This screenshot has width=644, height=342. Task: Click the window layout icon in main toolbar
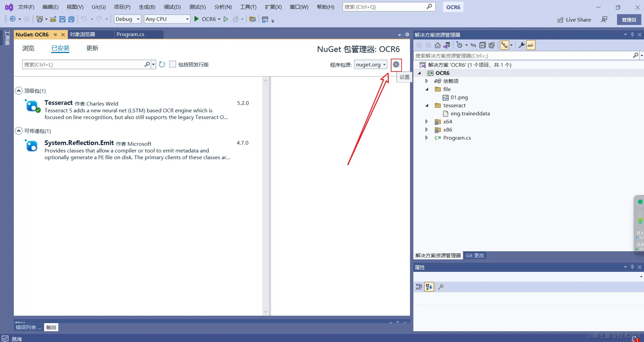(x=265, y=19)
